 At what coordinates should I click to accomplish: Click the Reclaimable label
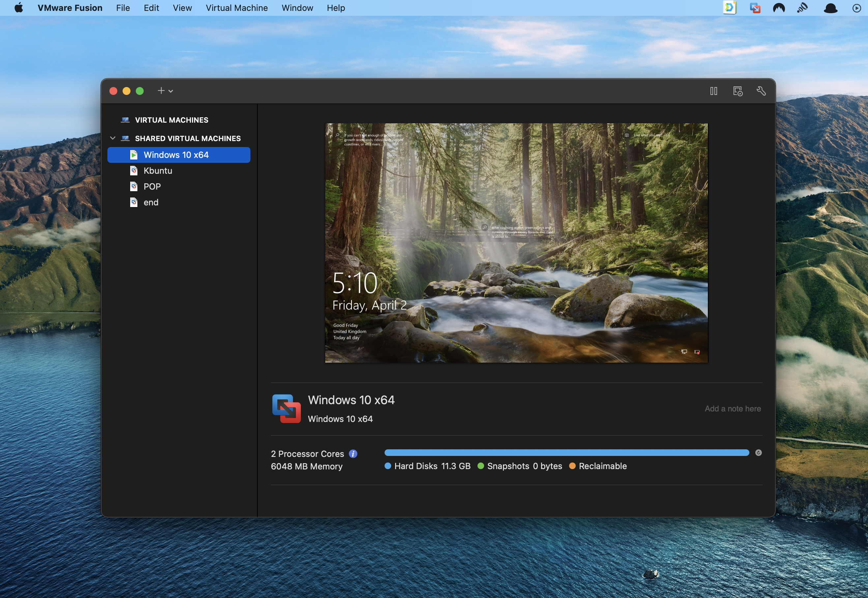pos(602,466)
